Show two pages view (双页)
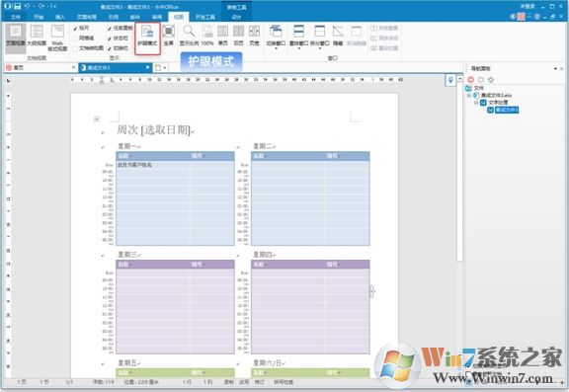This screenshot has width=569, height=392. pyautogui.click(x=238, y=36)
